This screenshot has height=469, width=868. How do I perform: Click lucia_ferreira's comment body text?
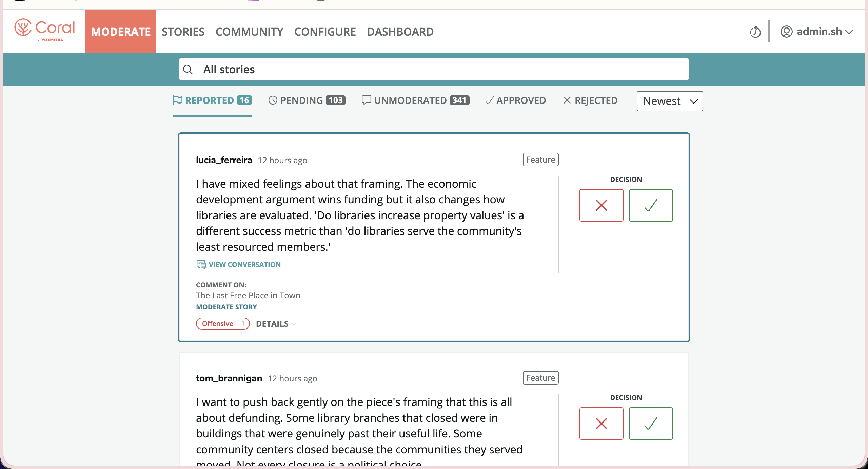click(x=360, y=215)
